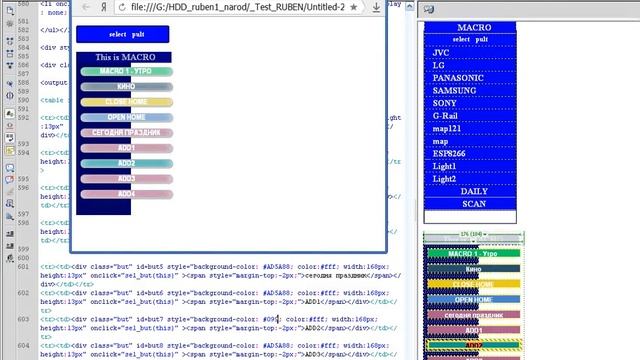Screen dimensions: 640x360
Task: Reload the page in browser preview
Action: tap(122, 7)
